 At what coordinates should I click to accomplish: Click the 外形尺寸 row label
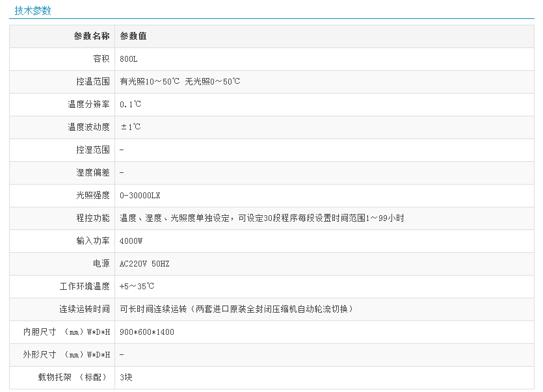click(x=66, y=355)
